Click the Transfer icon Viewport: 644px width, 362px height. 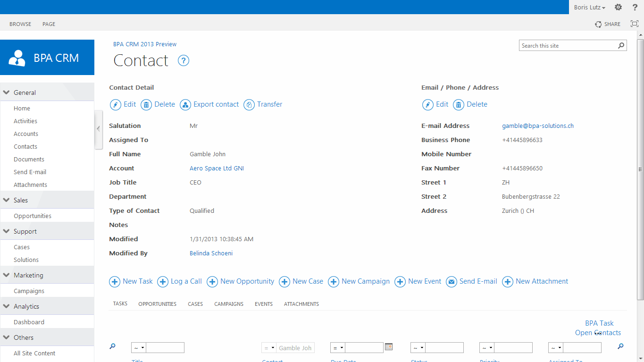pyautogui.click(x=249, y=105)
